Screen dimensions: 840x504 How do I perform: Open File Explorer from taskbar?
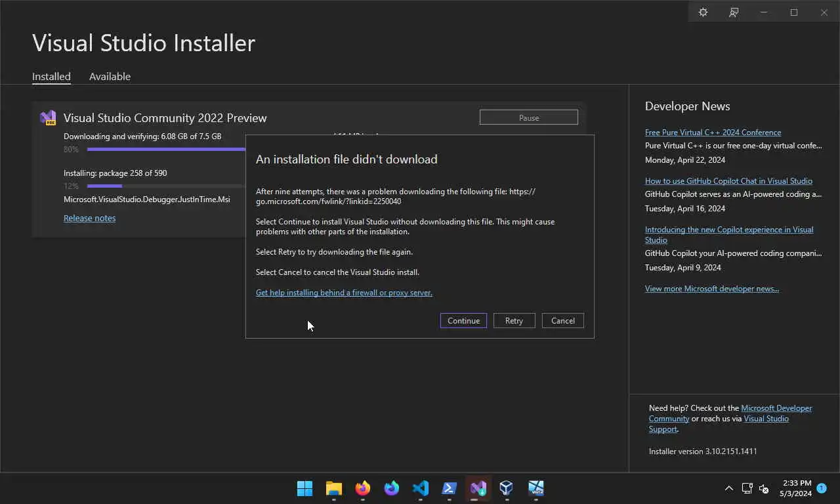point(334,488)
